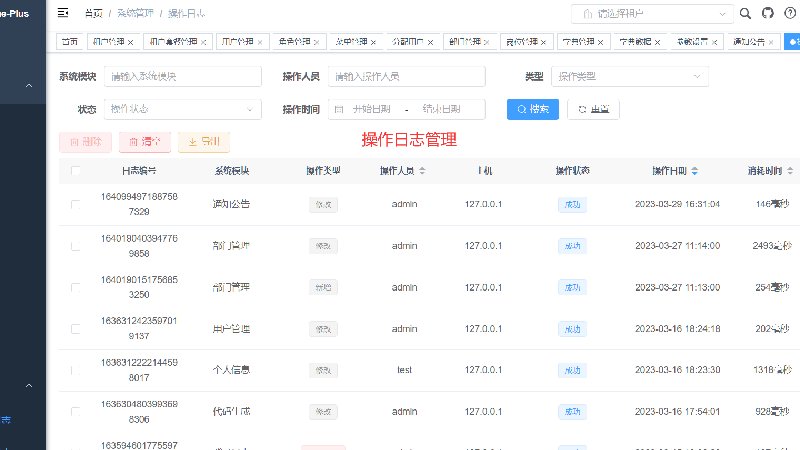Screen dimensions: 800x450
Task: Close the 字典数据 tab
Action: point(657,42)
